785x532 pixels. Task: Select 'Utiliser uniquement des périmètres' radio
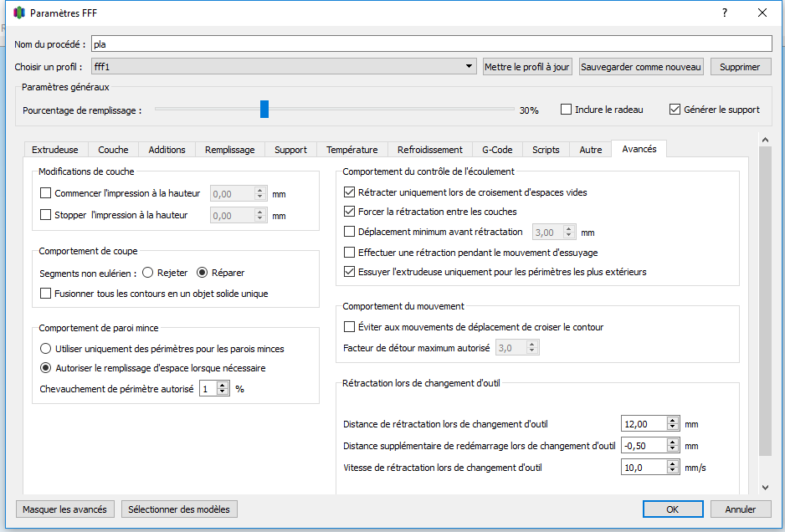45,348
